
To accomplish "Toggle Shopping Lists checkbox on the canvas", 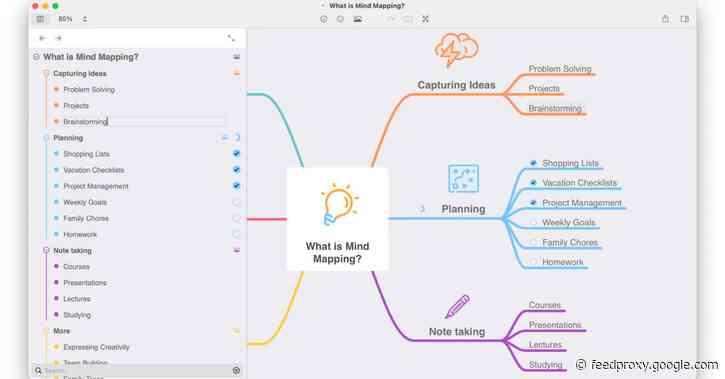I will click(533, 163).
